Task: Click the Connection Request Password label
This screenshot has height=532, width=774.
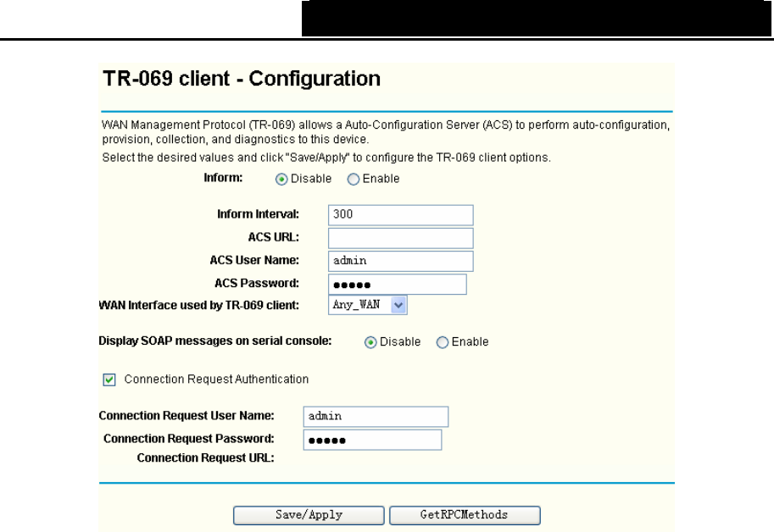Action: tap(189, 439)
